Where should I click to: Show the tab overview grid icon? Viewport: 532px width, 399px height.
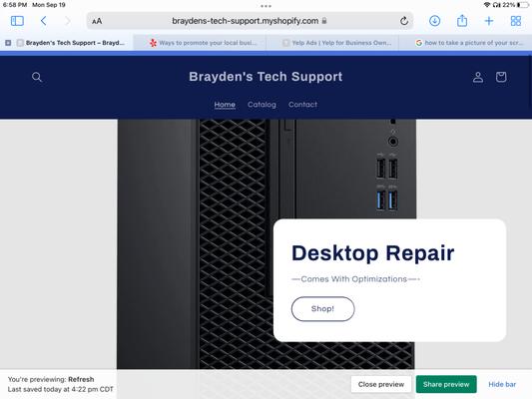click(x=516, y=21)
